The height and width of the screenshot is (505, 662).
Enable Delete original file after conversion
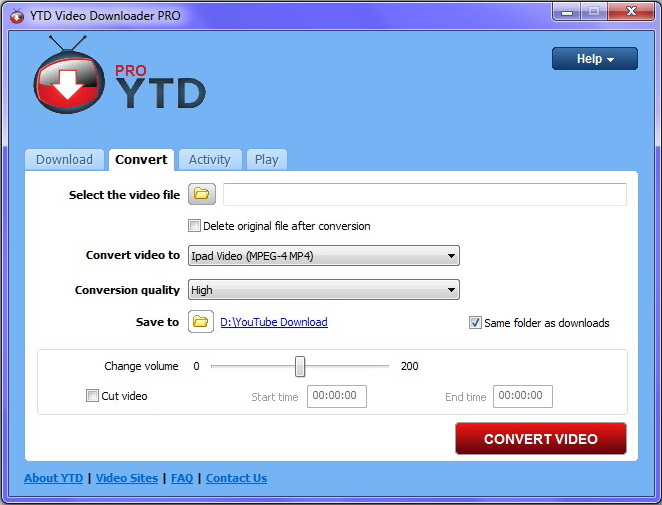point(194,225)
